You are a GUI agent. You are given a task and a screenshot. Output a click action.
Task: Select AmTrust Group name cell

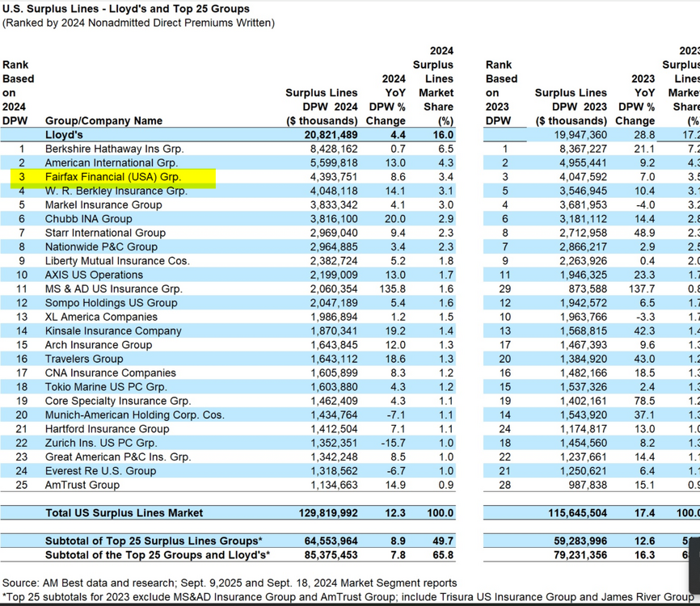[82, 485]
